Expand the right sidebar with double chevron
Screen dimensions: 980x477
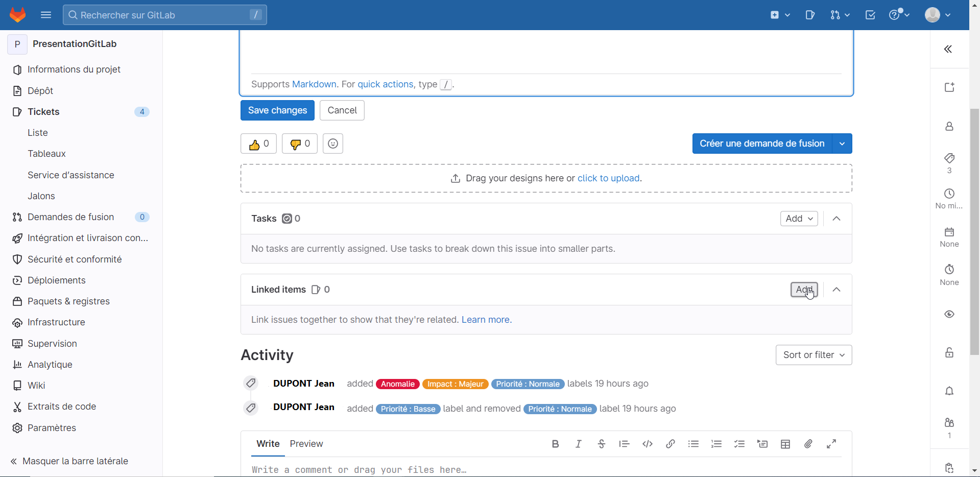(948, 49)
